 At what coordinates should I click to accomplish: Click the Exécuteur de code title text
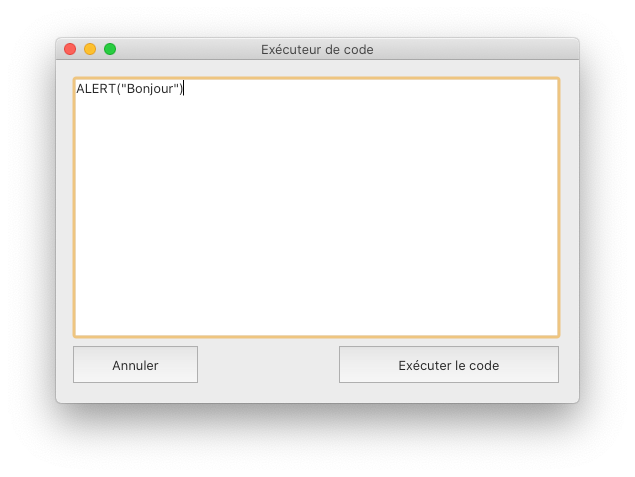click(x=317, y=49)
